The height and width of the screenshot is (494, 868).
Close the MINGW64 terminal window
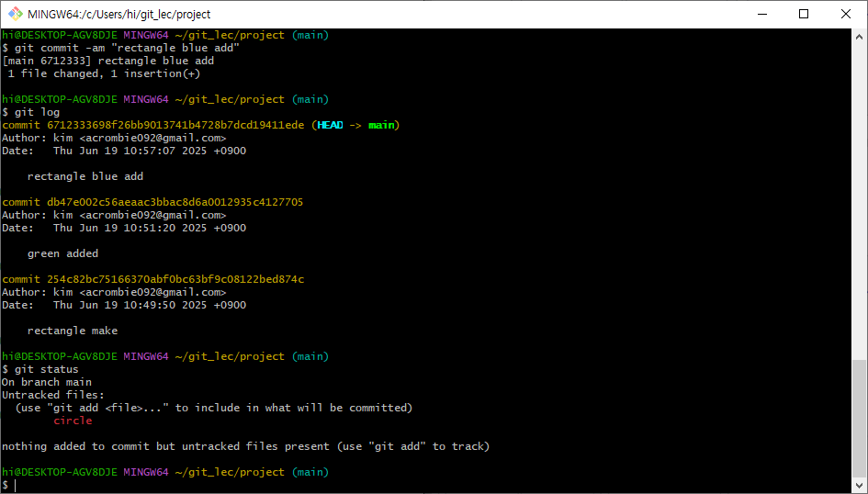tap(846, 14)
